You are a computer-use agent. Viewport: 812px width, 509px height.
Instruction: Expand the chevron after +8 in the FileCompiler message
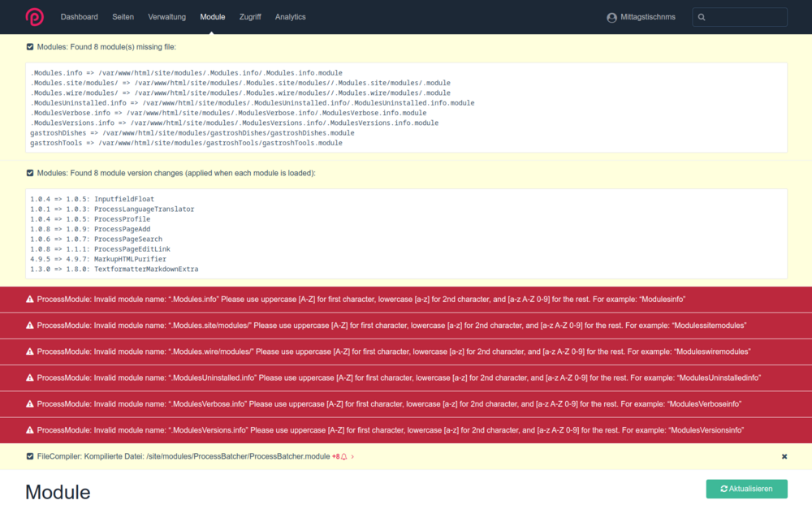352,456
